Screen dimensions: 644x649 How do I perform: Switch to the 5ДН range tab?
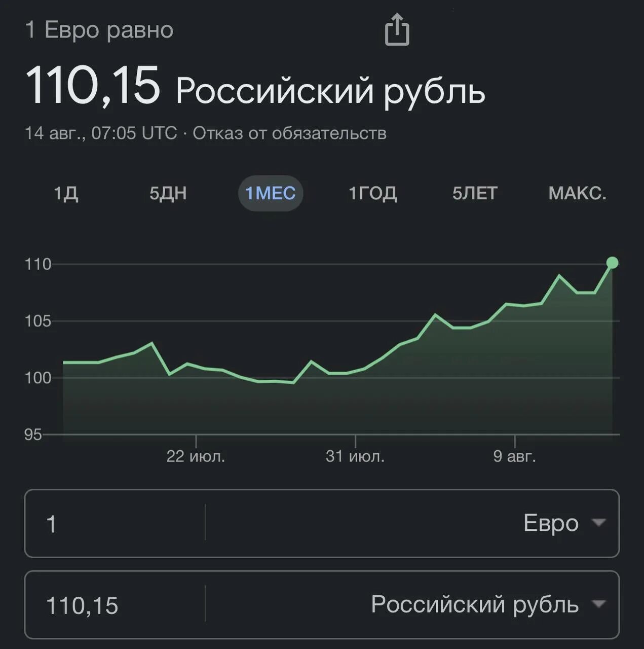[x=168, y=193]
